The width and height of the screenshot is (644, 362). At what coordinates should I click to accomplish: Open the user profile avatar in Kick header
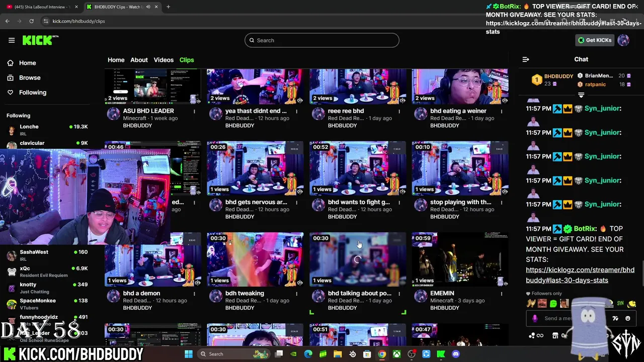[x=623, y=40]
